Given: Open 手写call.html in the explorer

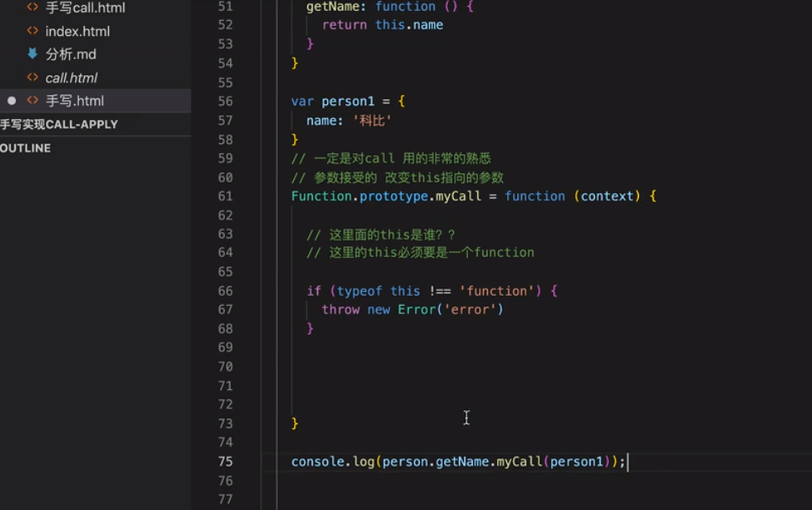Looking at the screenshot, I should 86,7.
